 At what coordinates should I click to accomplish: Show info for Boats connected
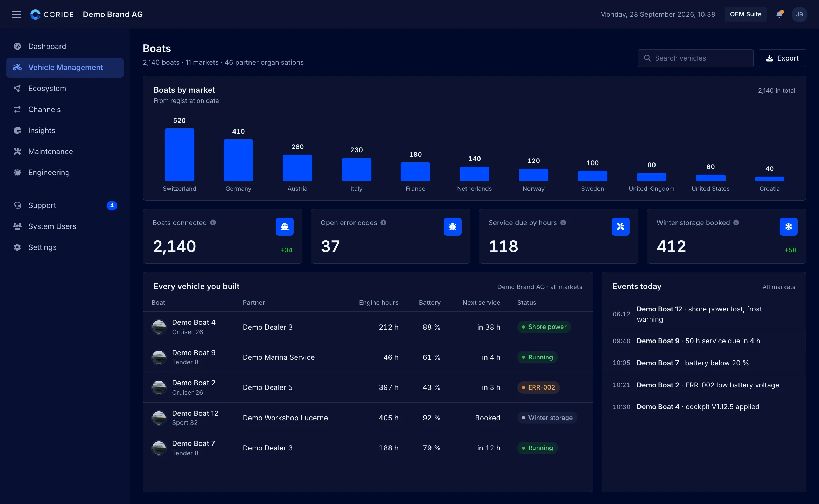pyautogui.click(x=213, y=223)
